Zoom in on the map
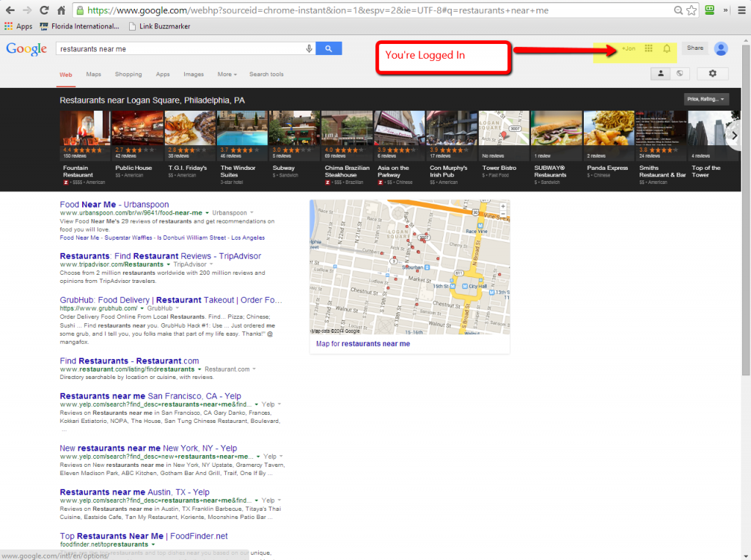Image resolution: width=751 pixels, height=560 pixels. [503, 206]
